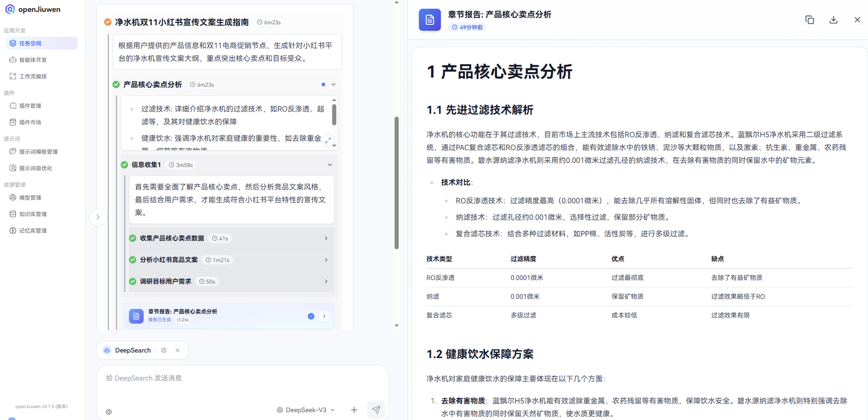The height and width of the screenshot is (420, 868).
Task: Copy the chapter report content
Action: pos(809,20)
